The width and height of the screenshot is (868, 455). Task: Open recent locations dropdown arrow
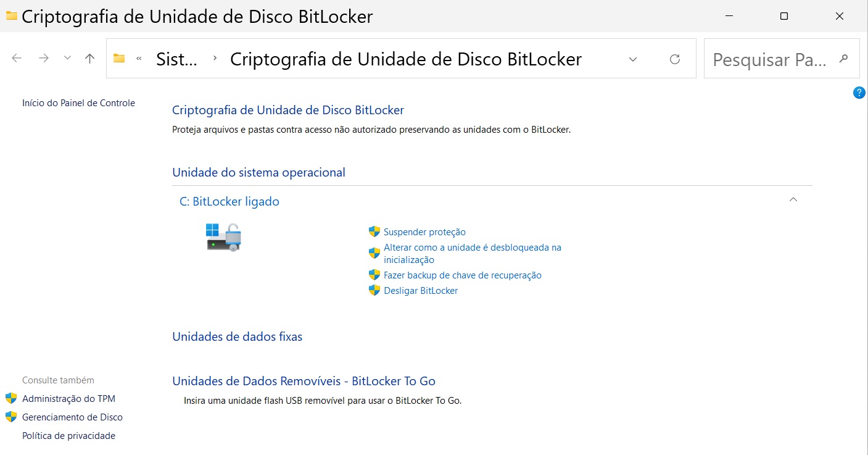68,59
